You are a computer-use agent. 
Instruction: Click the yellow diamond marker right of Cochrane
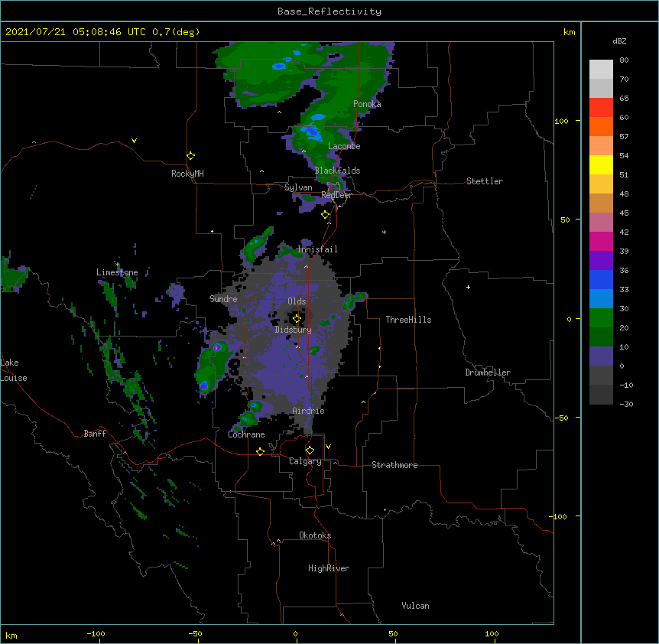260,451
